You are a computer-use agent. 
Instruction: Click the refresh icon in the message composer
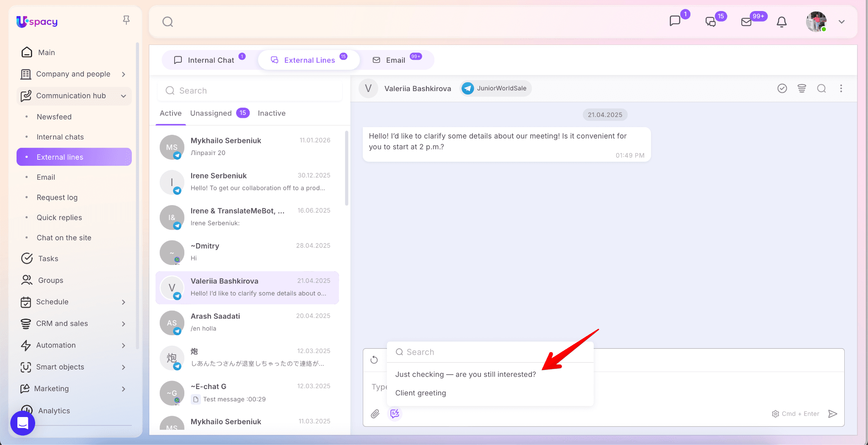pos(374,360)
